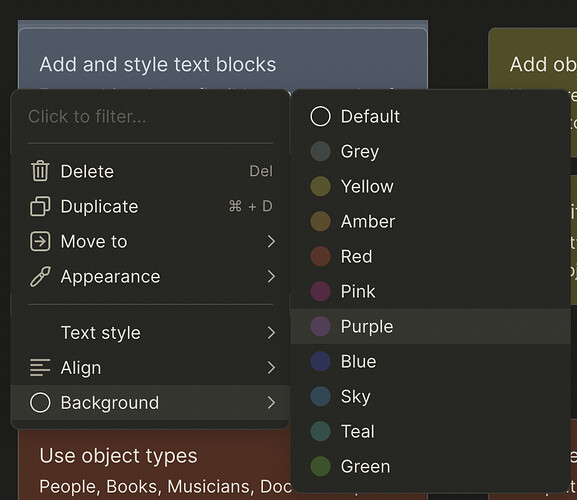The image size is (577, 500).
Task: Click the 'Sky' background label
Action: (x=355, y=397)
